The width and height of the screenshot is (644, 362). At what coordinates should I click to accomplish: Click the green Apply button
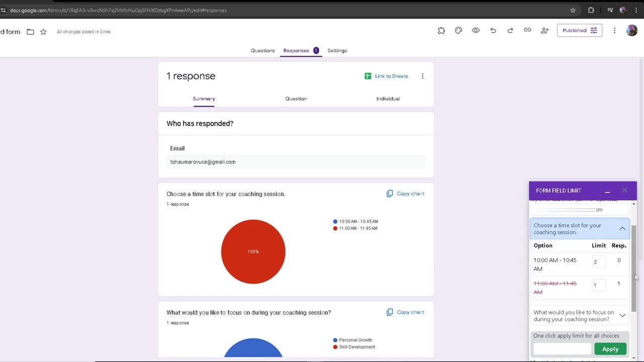click(x=610, y=349)
